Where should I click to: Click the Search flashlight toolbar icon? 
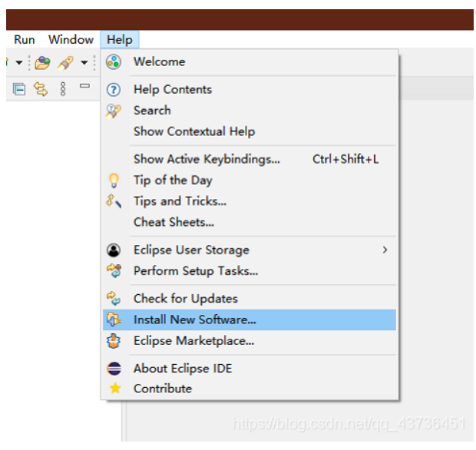click(66, 63)
